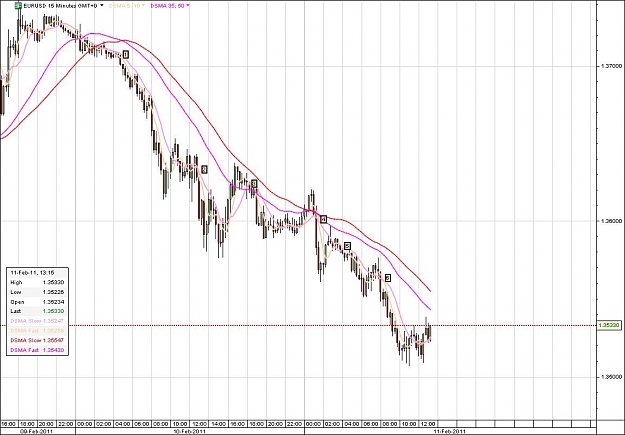Click the purple DSMA Fast row

pyautogui.click(x=37, y=350)
